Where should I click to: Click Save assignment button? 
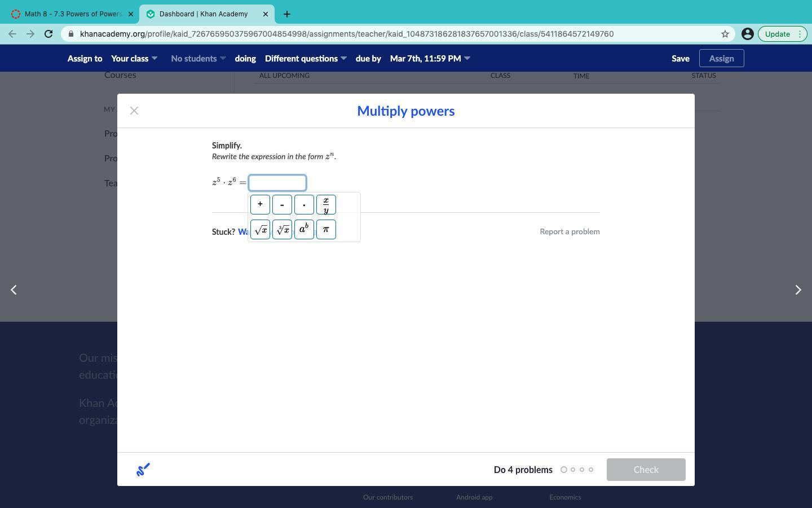click(681, 58)
